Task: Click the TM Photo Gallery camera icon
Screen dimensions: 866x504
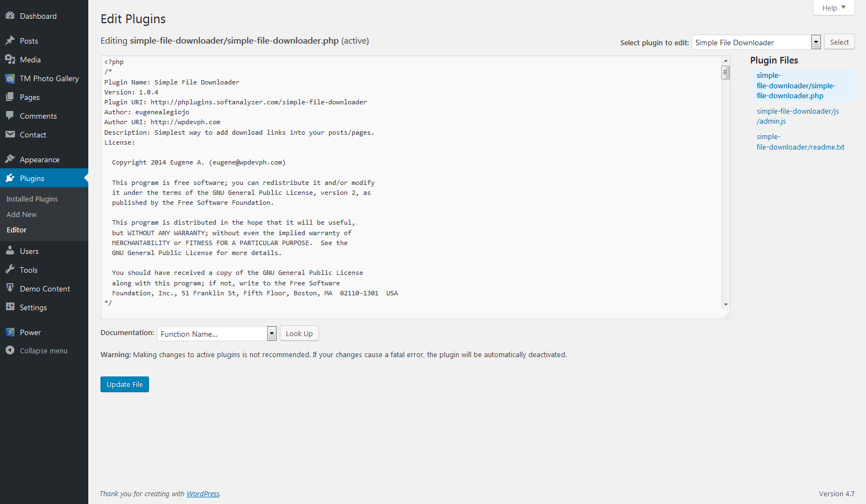Action: pyautogui.click(x=10, y=78)
